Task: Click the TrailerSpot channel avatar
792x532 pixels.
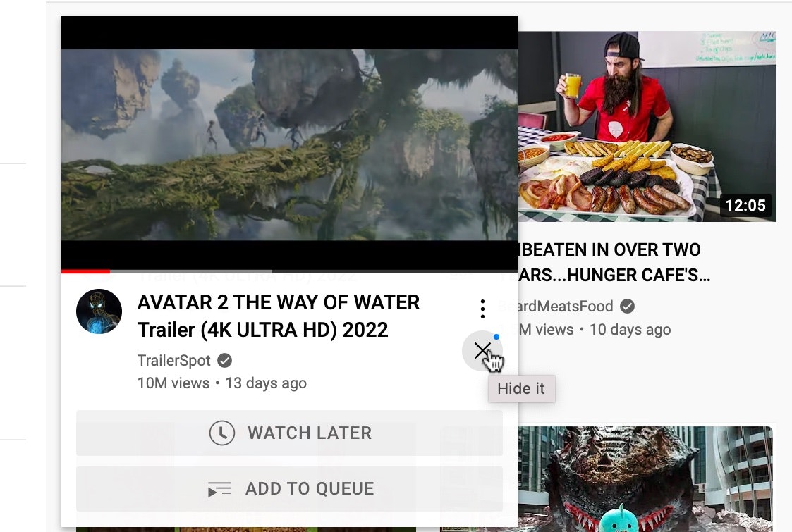Action: (99, 311)
